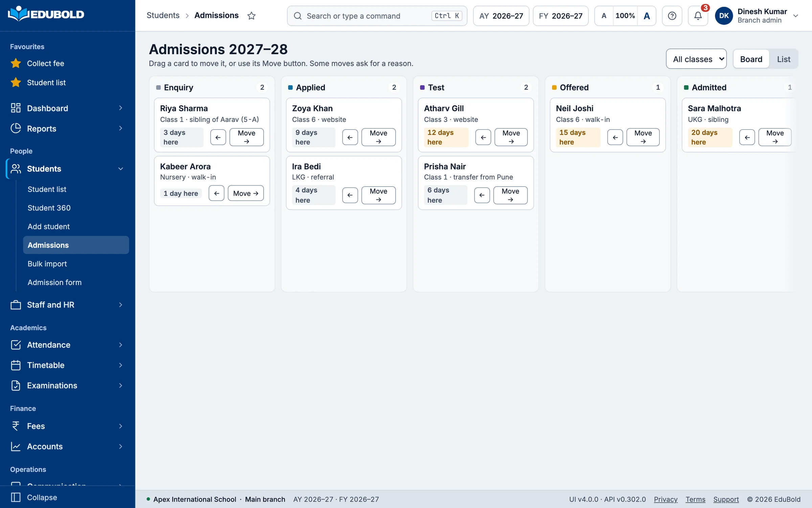The image size is (812, 508).
Task: Decrease font size with small A
Action: pyautogui.click(x=604, y=16)
